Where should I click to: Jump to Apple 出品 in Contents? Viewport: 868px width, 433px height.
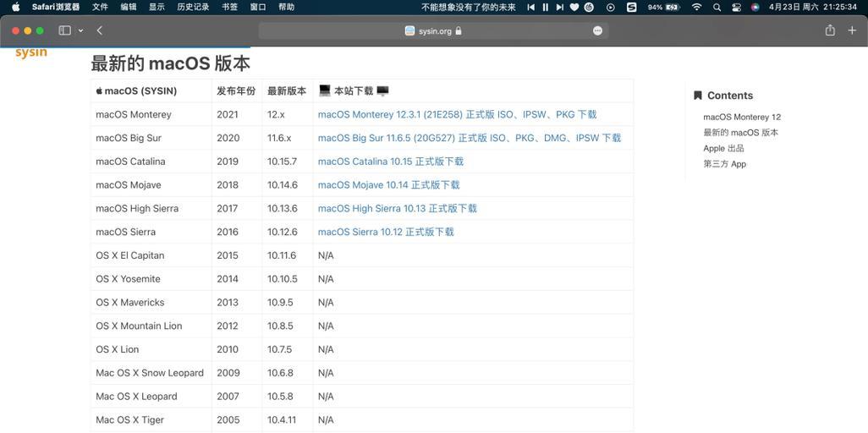pos(723,148)
